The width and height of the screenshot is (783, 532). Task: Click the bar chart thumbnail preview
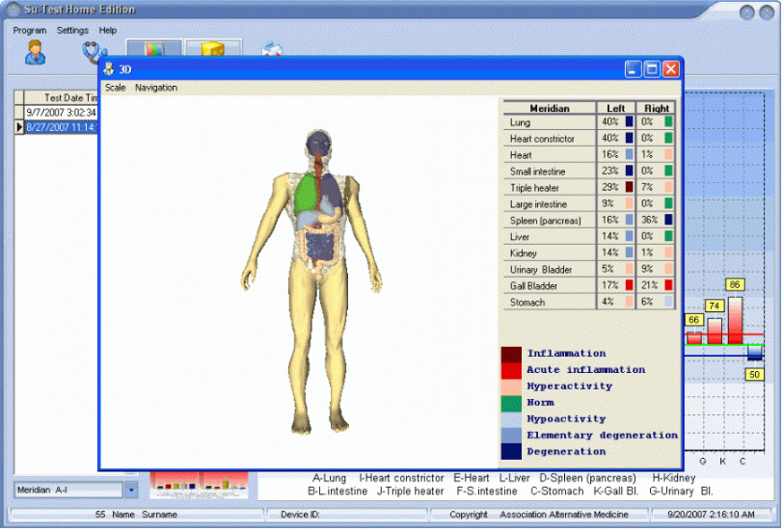(199, 484)
